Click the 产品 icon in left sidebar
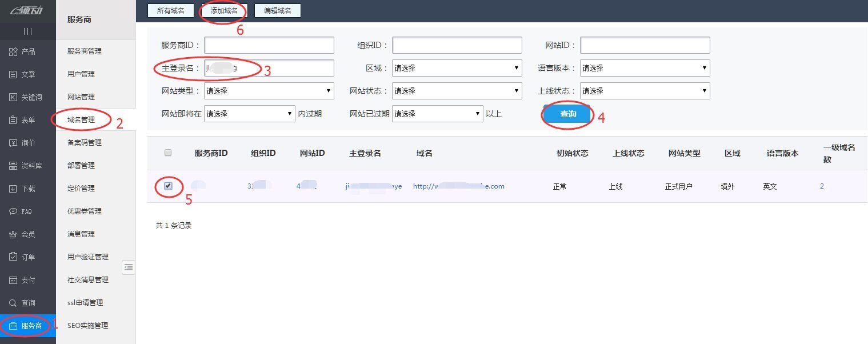Viewport: 868px width, 344px height. click(13, 52)
